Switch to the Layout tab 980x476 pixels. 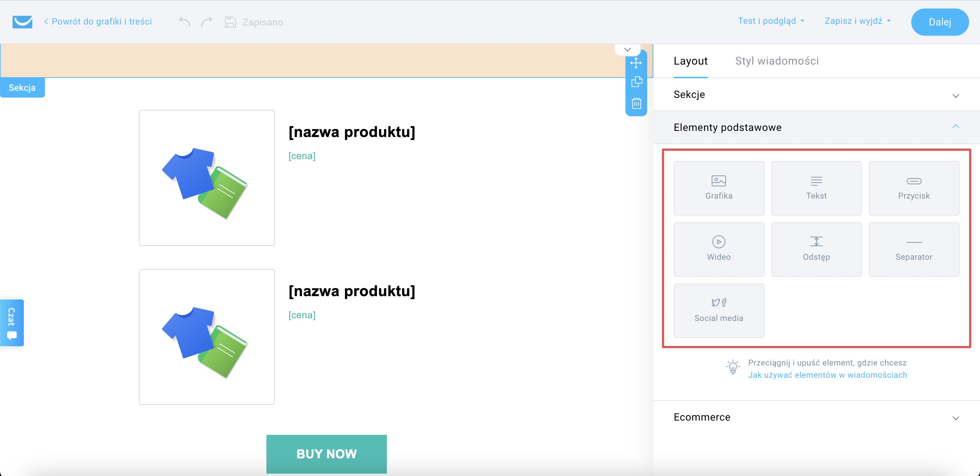690,61
